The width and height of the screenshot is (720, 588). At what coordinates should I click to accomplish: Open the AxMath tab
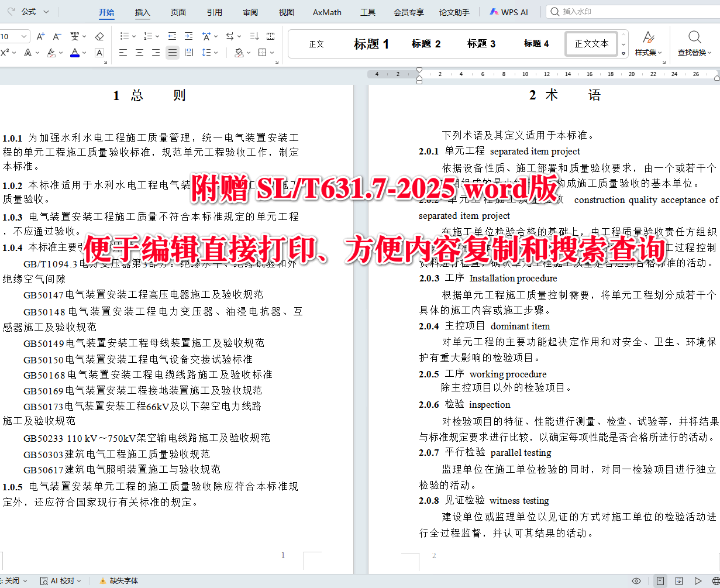click(327, 12)
